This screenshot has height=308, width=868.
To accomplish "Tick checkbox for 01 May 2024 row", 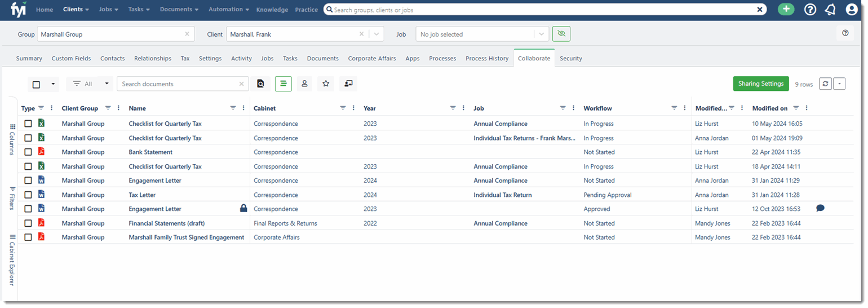I will [x=28, y=138].
